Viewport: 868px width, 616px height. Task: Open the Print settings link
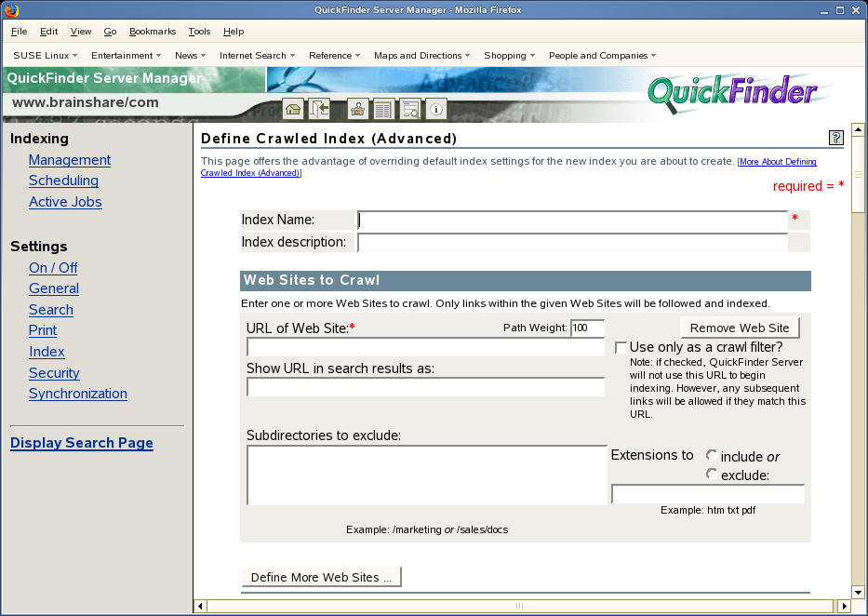[x=43, y=330]
